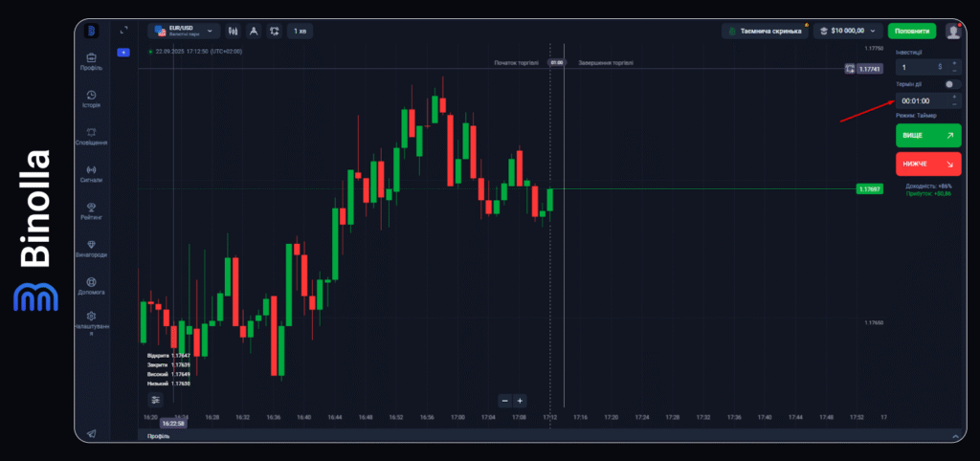Open Рейтинг in the left sidebar
This screenshot has width=980, height=461.
pos(91,210)
